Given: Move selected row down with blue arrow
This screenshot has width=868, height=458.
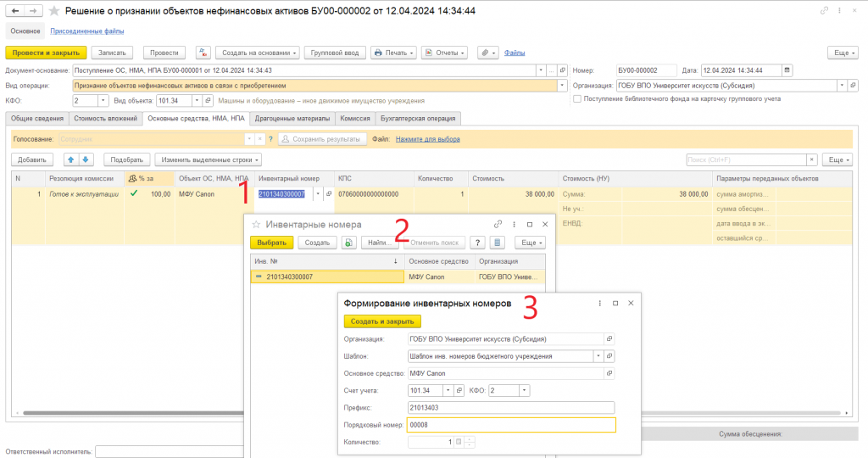Looking at the screenshot, I should point(86,159).
